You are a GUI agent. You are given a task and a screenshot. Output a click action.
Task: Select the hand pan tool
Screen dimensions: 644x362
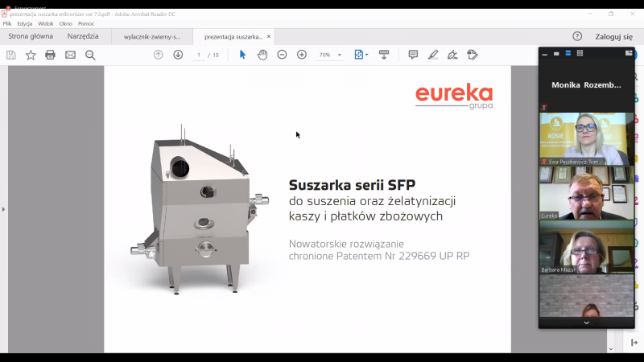coord(262,55)
